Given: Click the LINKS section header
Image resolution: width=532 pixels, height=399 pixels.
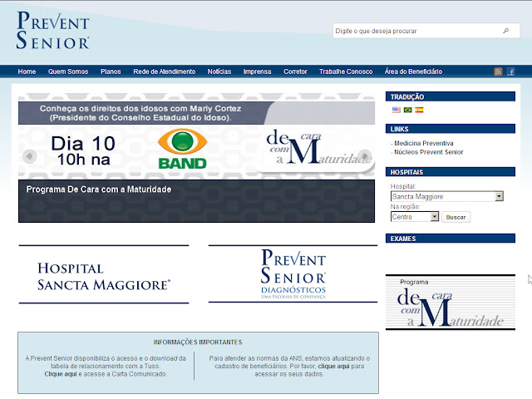Looking at the screenshot, I should pyautogui.click(x=451, y=129).
